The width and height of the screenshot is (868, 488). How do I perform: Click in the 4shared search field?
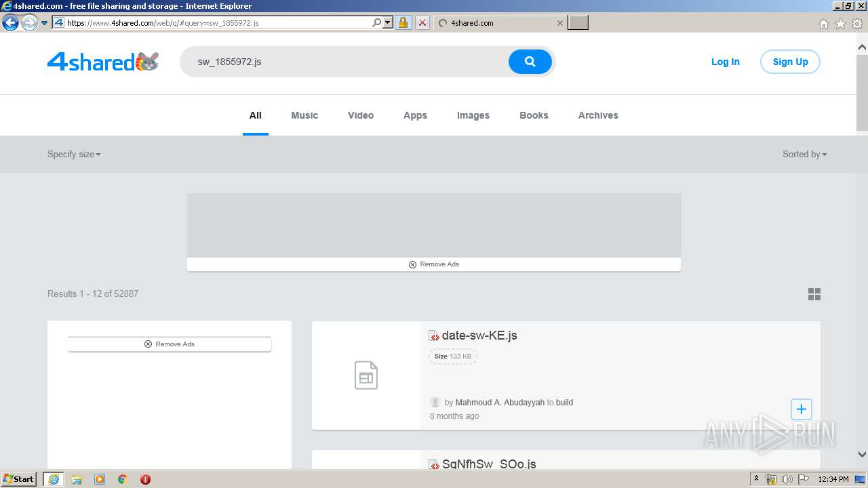click(x=344, y=62)
